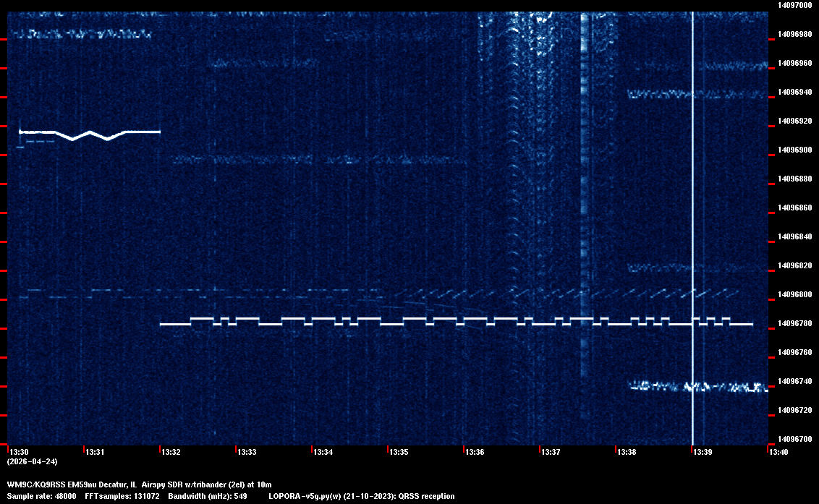Click the date label (2026-04-24)
The image size is (819, 504).
(x=32, y=461)
